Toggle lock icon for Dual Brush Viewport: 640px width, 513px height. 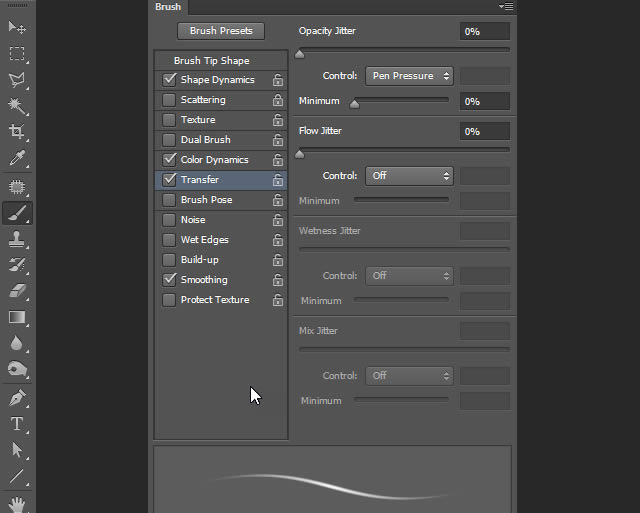click(x=278, y=140)
